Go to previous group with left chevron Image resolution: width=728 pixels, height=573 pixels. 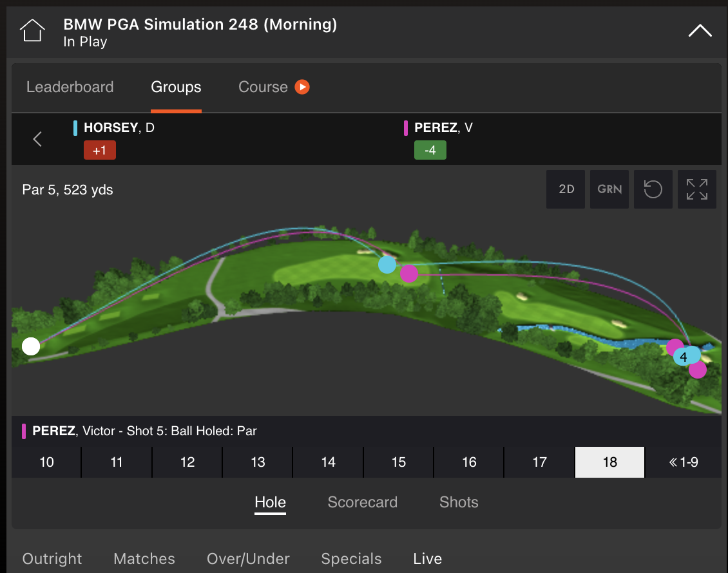tap(37, 138)
